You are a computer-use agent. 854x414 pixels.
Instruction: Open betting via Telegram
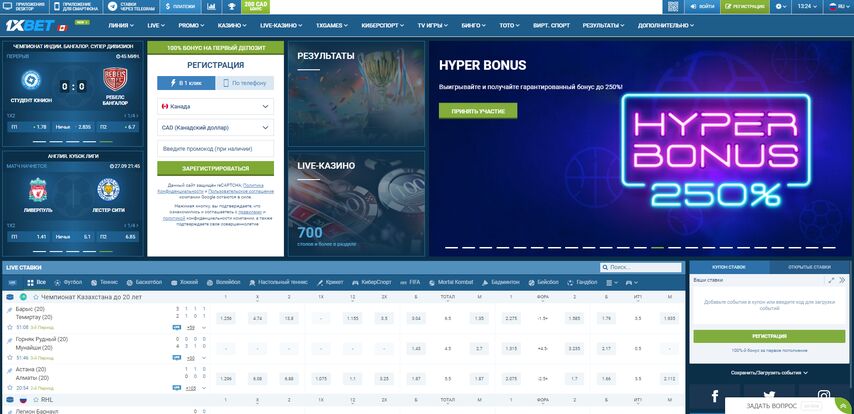click(131, 7)
